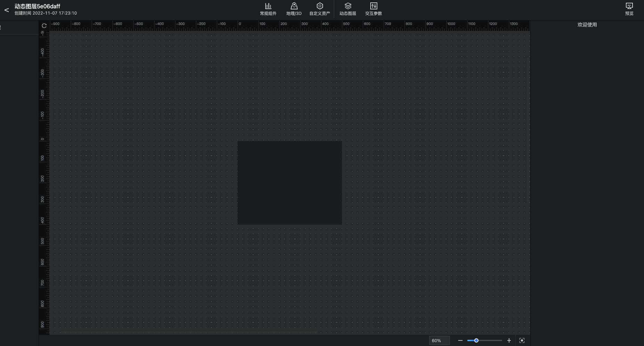This screenshot has width=644, height=346.
Task: Click the 欢迎使用 heading in right panel
Action: click(587, 25)
